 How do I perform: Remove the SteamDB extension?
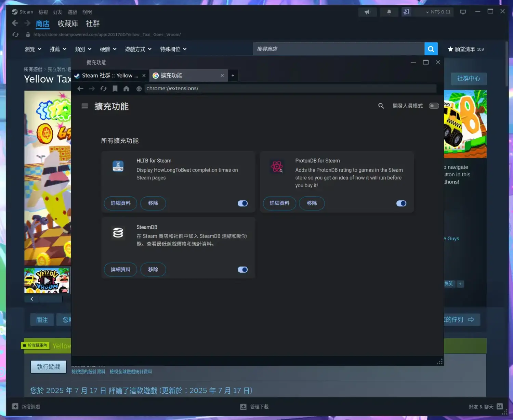pyautogui.click(x=153, y=270)
